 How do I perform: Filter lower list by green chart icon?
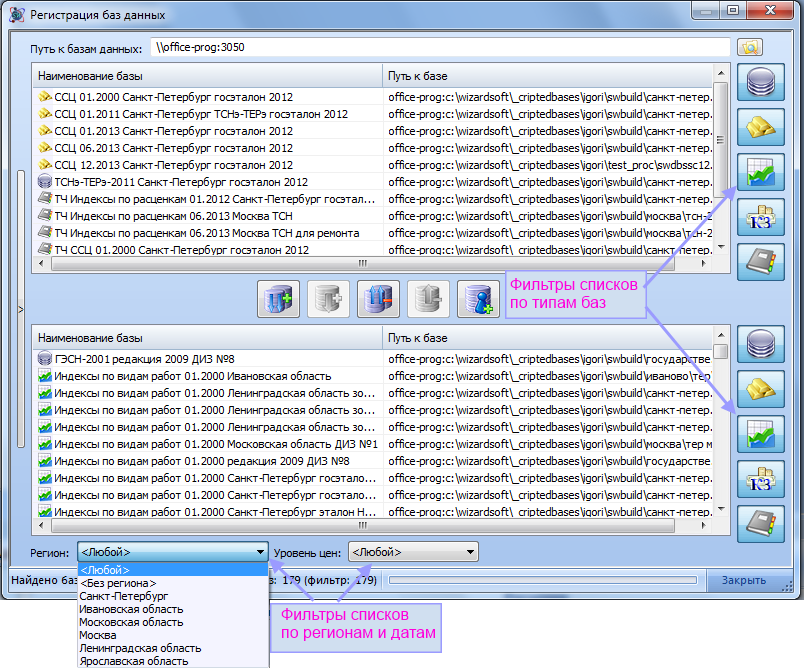point(761,434)
